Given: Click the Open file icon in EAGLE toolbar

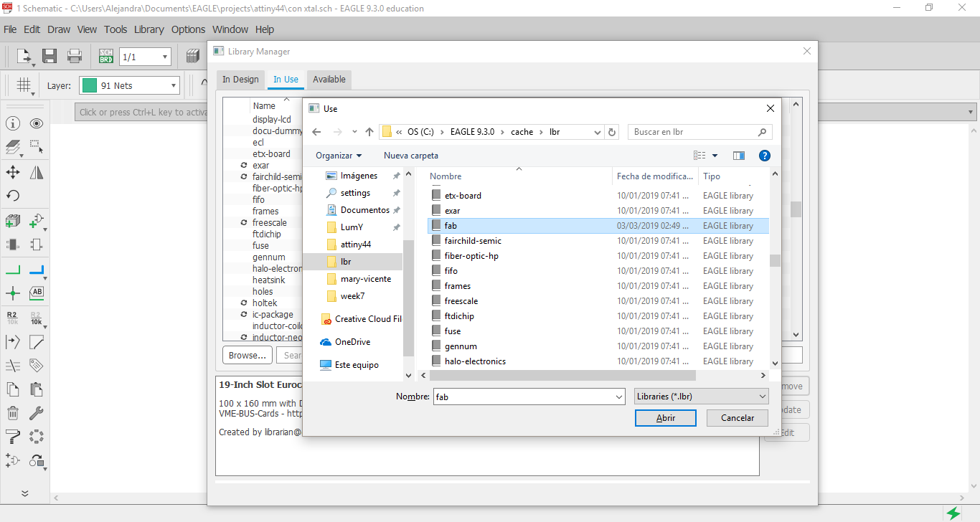Looking at the screenshot, I should (x=24, y=56).
